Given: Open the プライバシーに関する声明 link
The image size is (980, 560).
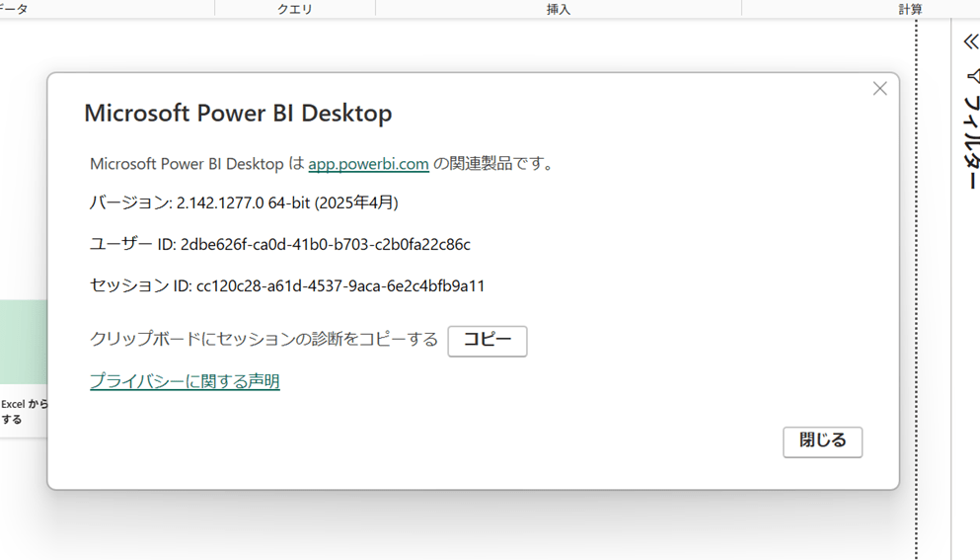Looking at the screenshot, I should click(185, 381).
